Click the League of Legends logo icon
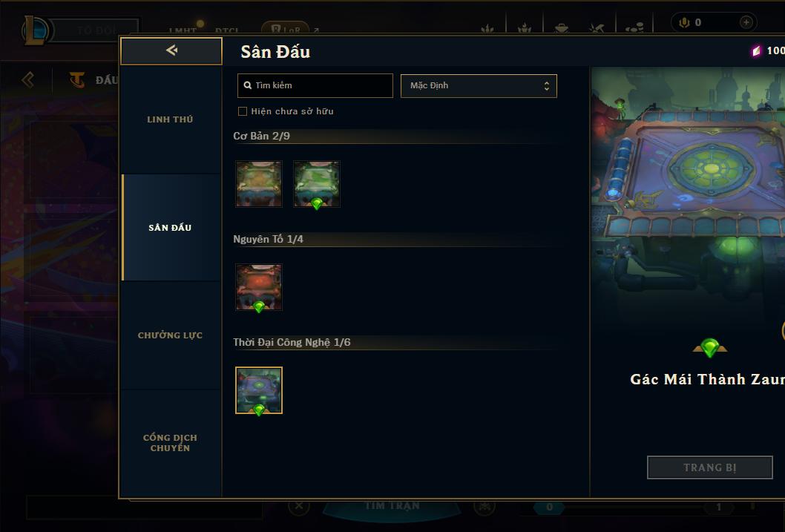This screenshot has width=785, height=532. [35, 30]
